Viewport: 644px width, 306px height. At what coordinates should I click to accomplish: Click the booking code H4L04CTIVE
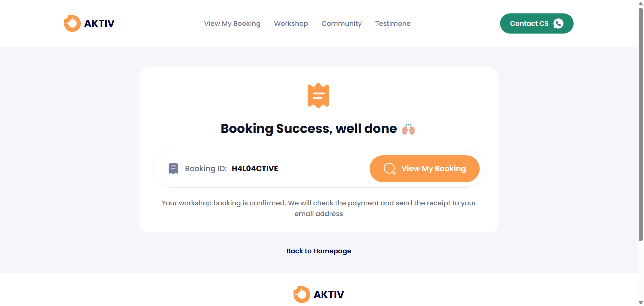tap(255, 168)
